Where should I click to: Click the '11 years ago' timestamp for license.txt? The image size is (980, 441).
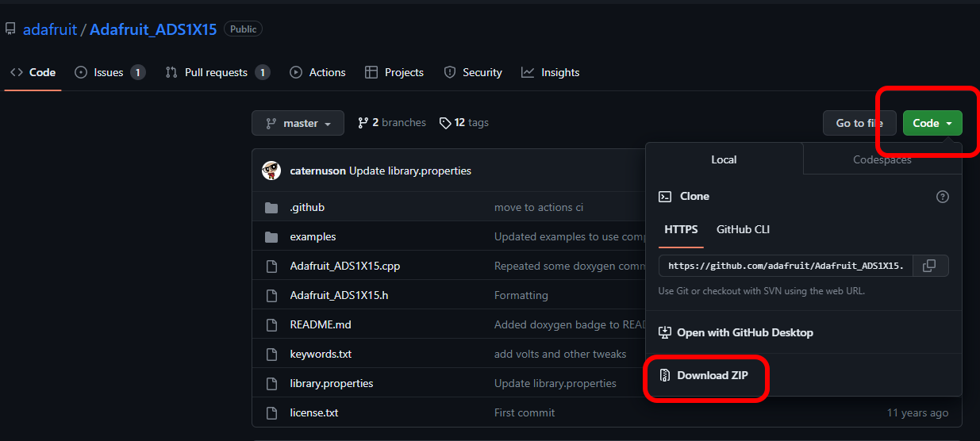(917, 412)
